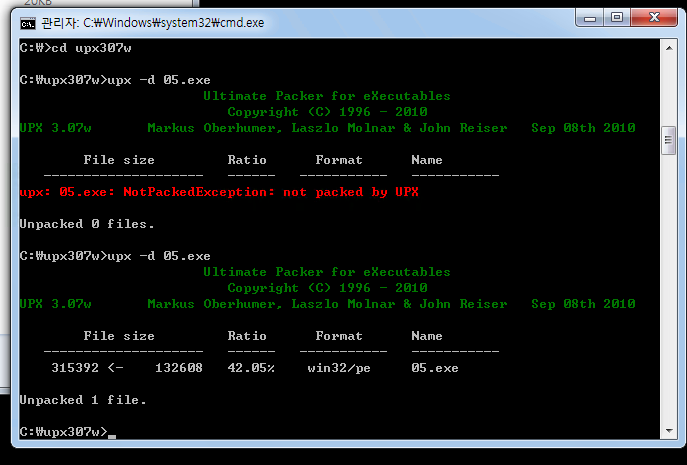The width and height of the screenshot is (687, 465).
Task: Click the unpacked size value 315392
Action: pyautogui.click(x=75, y=368)
